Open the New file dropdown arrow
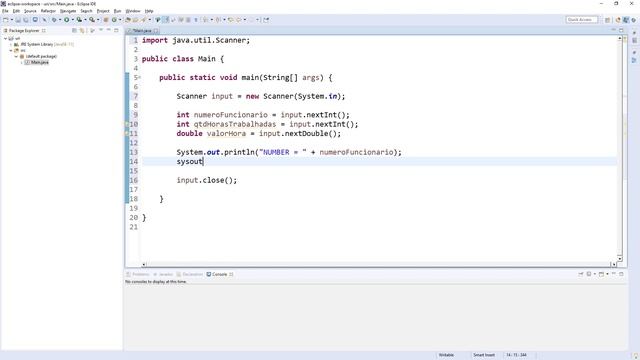The image size is (640, 360). (11, 20)
